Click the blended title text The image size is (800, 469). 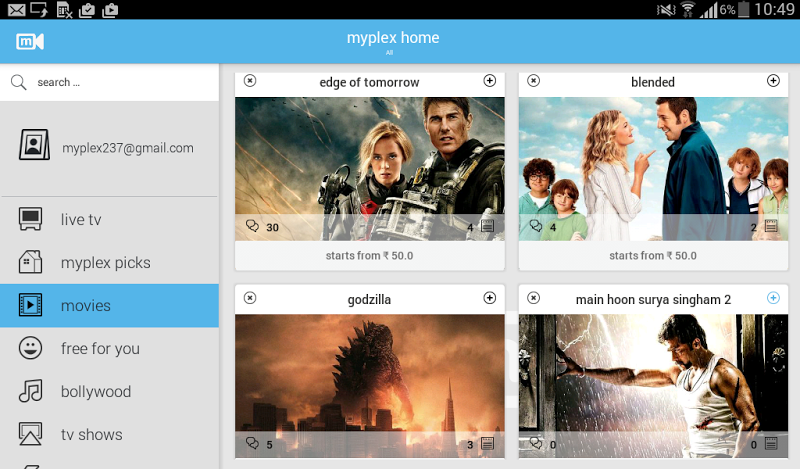tap(653, 82)
